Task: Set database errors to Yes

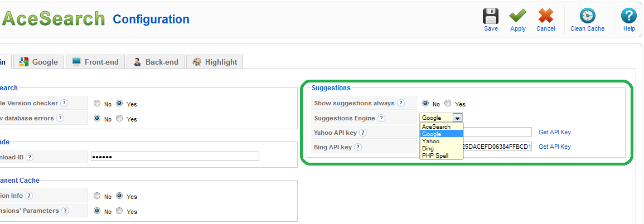Action: 119,118
